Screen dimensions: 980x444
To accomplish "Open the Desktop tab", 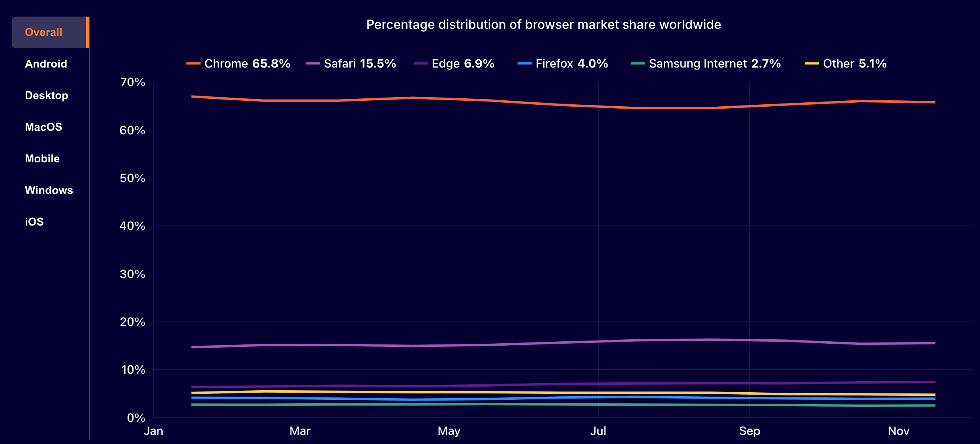I will click(x=47, y=96).
